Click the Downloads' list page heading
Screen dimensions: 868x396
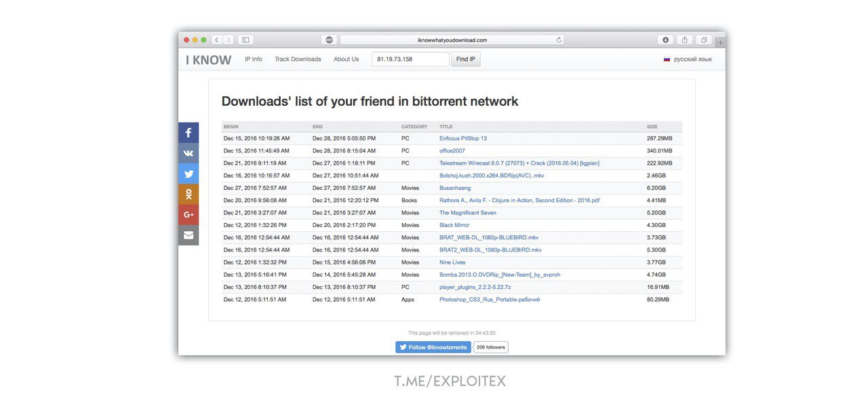[370, 101]
